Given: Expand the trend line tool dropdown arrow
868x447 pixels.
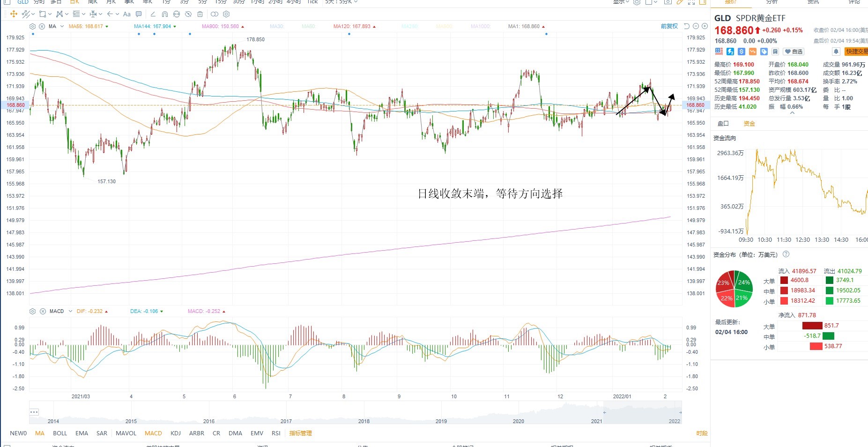Looking at the screenshot, I should 33,14.
